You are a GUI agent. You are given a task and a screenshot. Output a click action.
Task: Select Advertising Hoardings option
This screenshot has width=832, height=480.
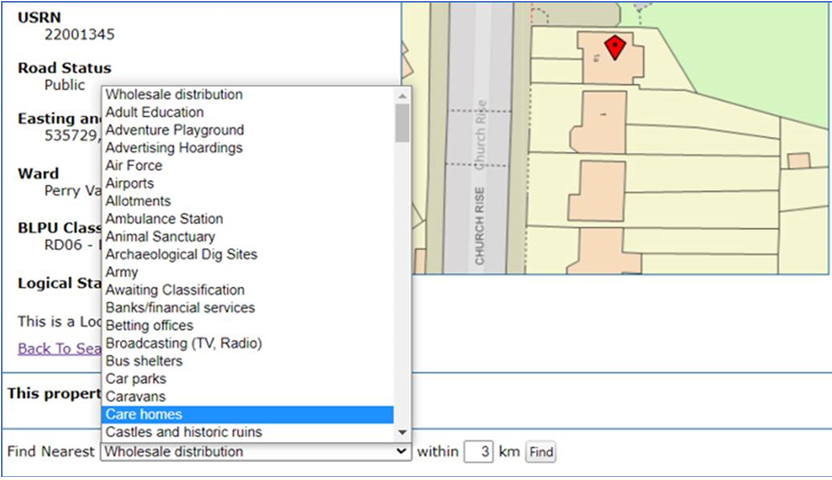click(x=247, y=148)
